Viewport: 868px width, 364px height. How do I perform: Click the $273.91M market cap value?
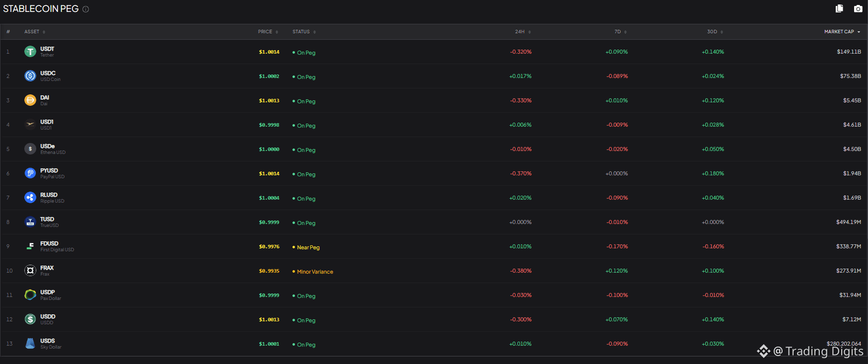pos(848,271)
